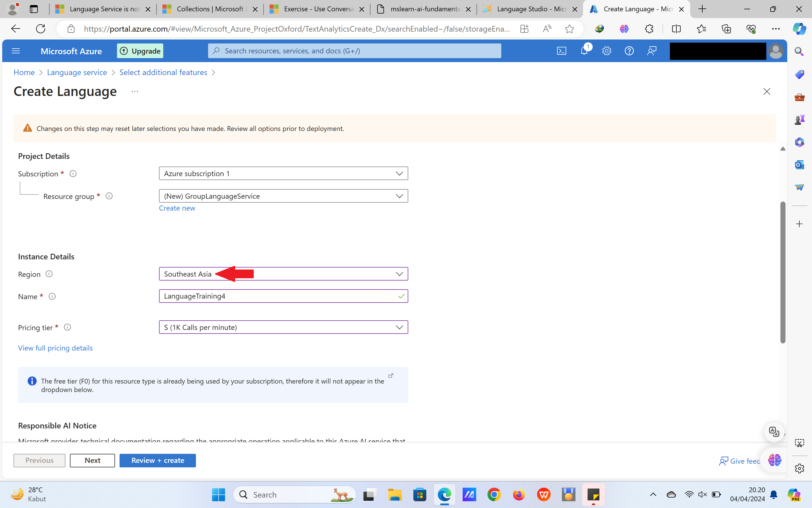Focus the Azure search resources box

[x=354, y=51]
